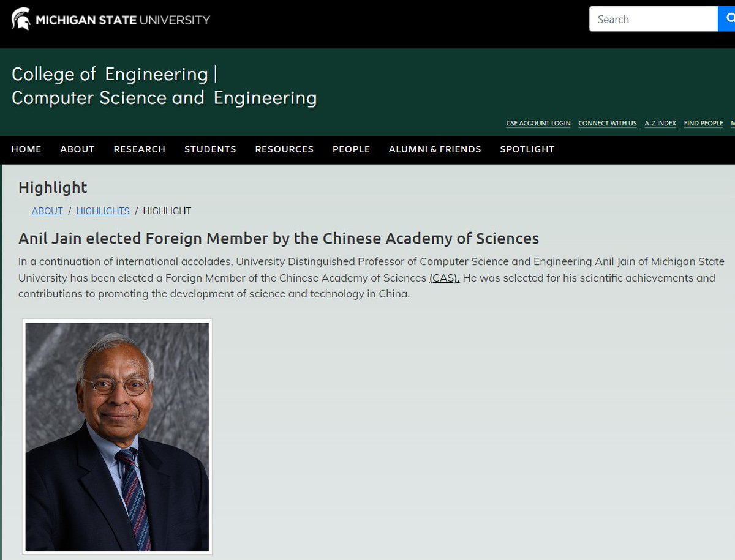735x560 pixels.
Task: Click the Find People link
Action: pos(703,124)
